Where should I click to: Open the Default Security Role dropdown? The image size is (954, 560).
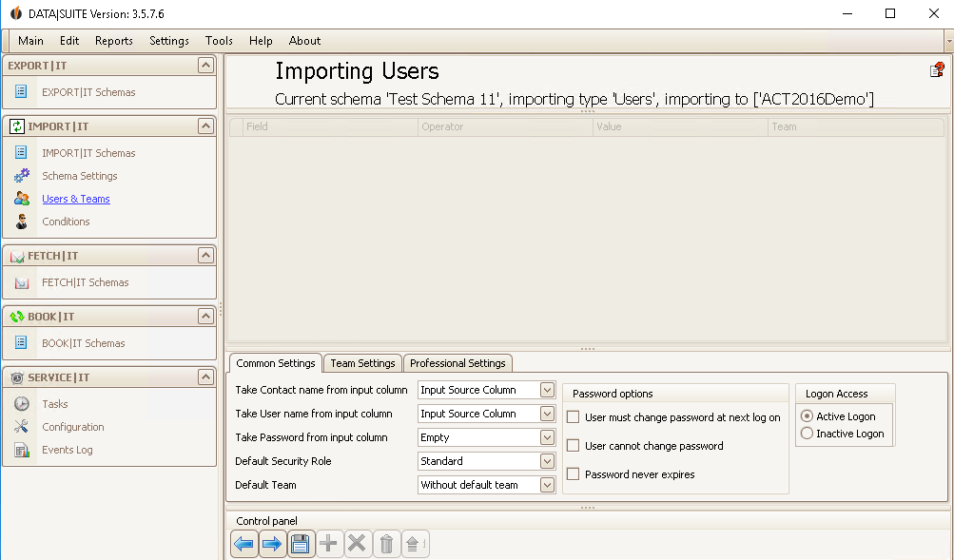(x=547, y=461)
